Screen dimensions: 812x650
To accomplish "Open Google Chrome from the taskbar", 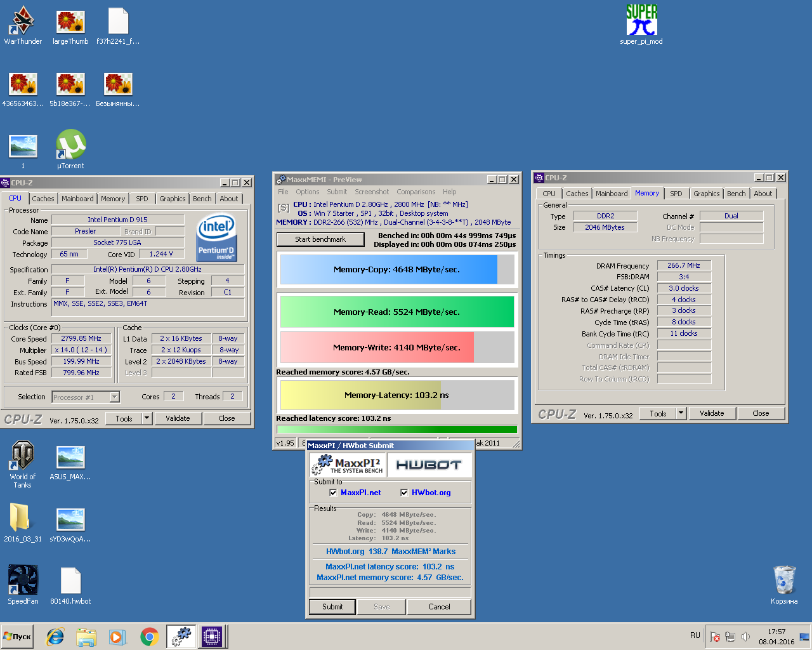I will [x=149, y=636].
